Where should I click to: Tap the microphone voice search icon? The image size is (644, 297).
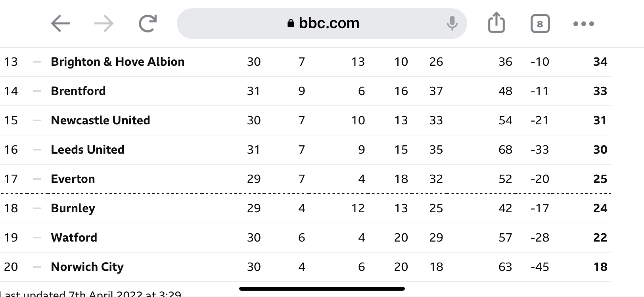(452, 23)
